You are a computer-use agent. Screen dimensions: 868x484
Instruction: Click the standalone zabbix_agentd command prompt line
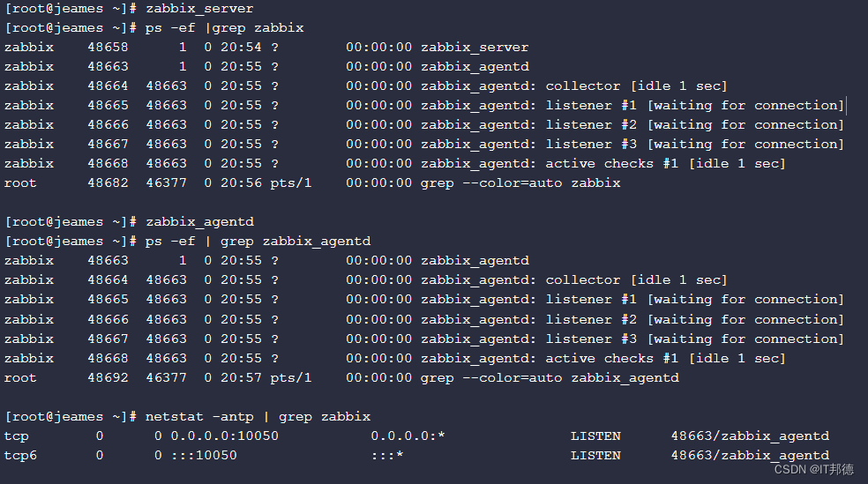point(130,222)
